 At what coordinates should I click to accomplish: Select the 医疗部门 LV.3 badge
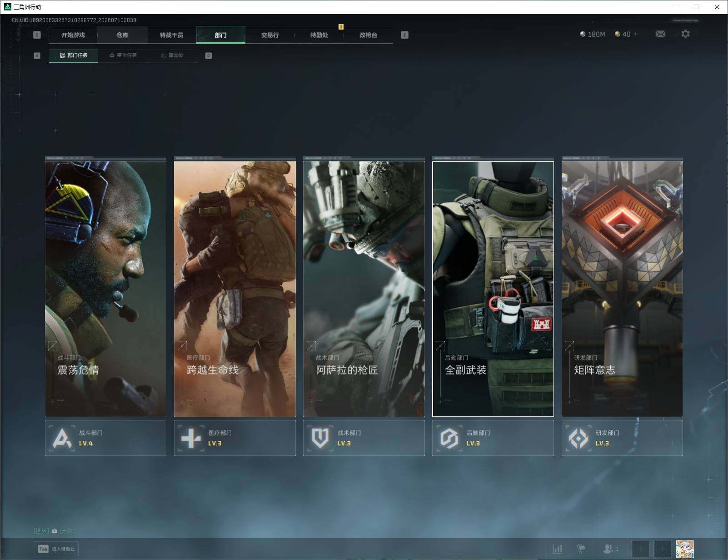click(234, 438)
